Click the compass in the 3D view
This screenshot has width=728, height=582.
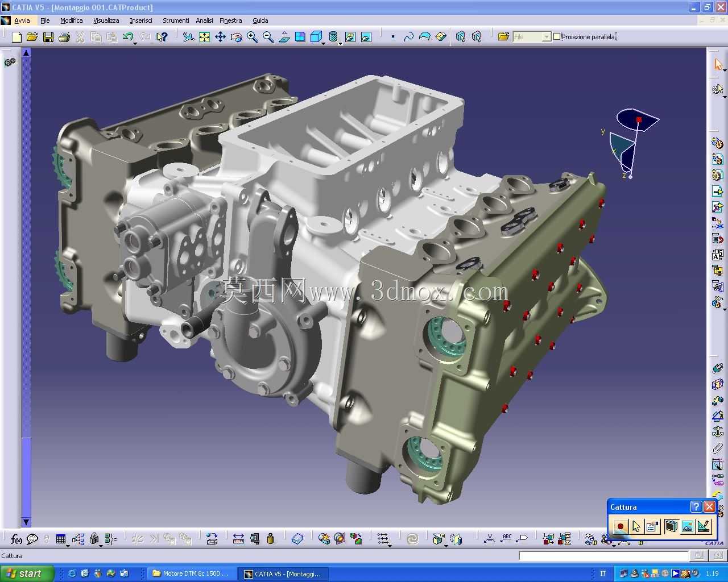[x=632, y=142]
